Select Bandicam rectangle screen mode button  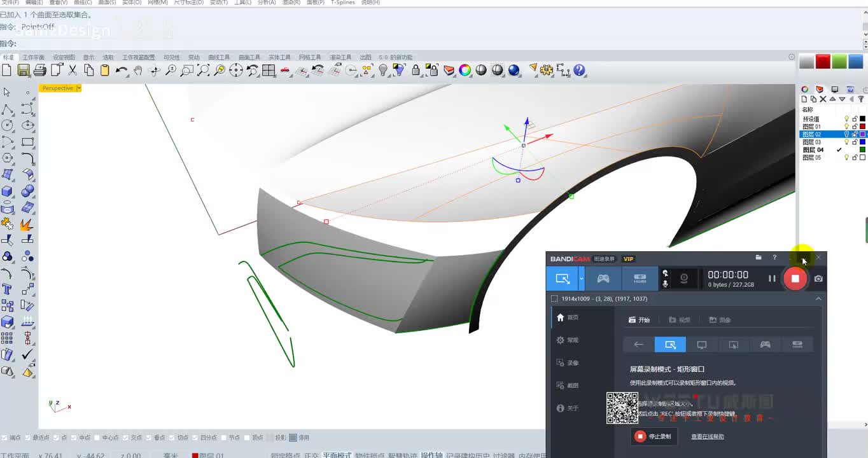click(x=670, y=345)
